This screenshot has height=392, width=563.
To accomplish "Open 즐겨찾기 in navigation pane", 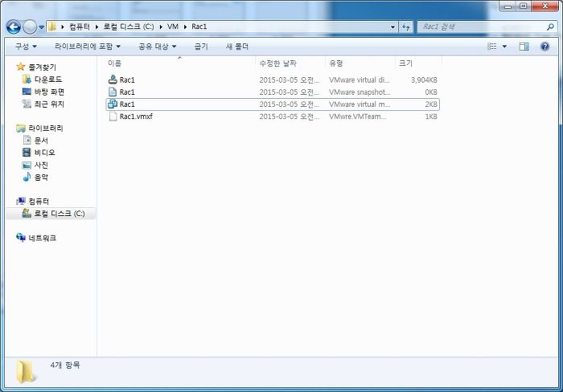I will (x=43, y=67).
